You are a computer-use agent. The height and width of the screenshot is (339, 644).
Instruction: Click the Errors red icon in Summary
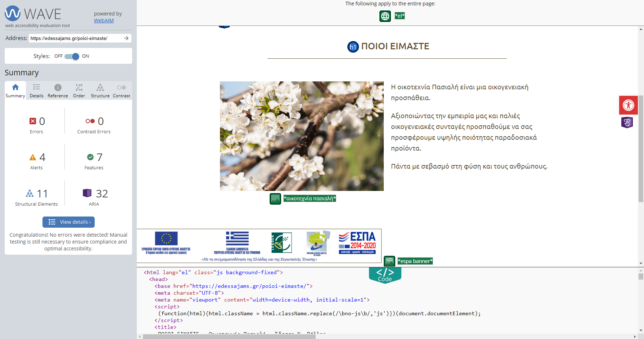33,121
